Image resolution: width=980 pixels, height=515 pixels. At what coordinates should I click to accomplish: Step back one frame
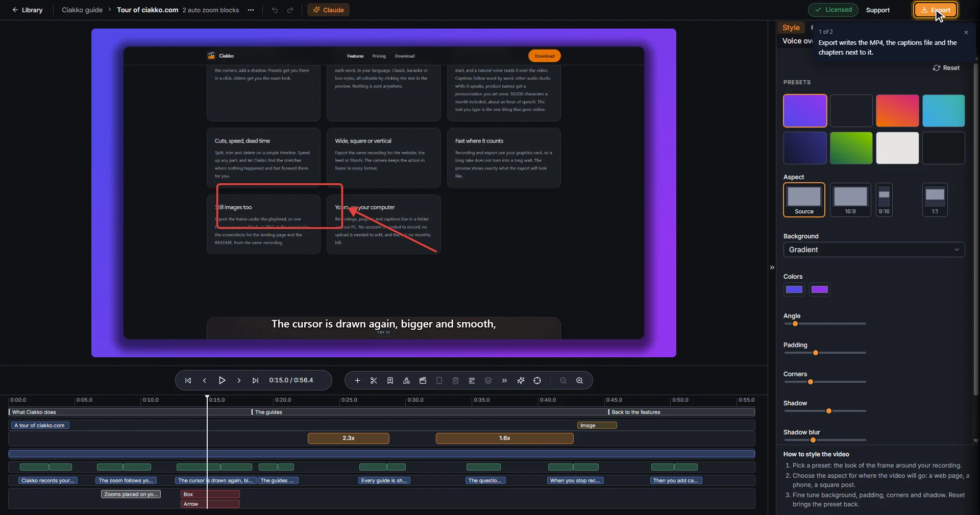(205, 380)
